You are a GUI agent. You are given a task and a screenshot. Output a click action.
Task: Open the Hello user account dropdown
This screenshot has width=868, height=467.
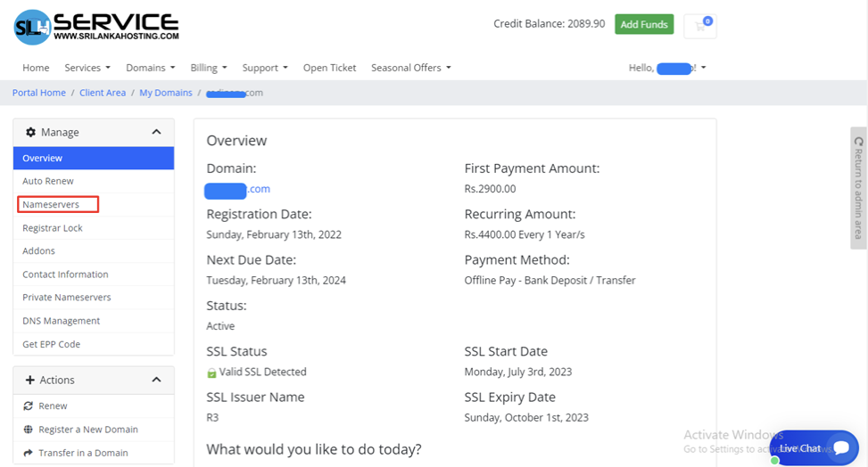(x=666, y=68)
